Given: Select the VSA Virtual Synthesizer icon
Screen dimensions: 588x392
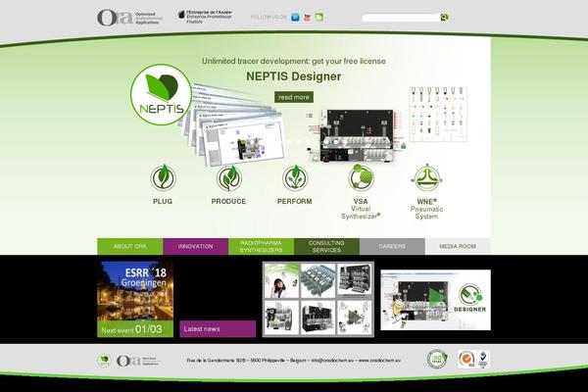Looking at the screenshot, I should [x=361, y=177].
